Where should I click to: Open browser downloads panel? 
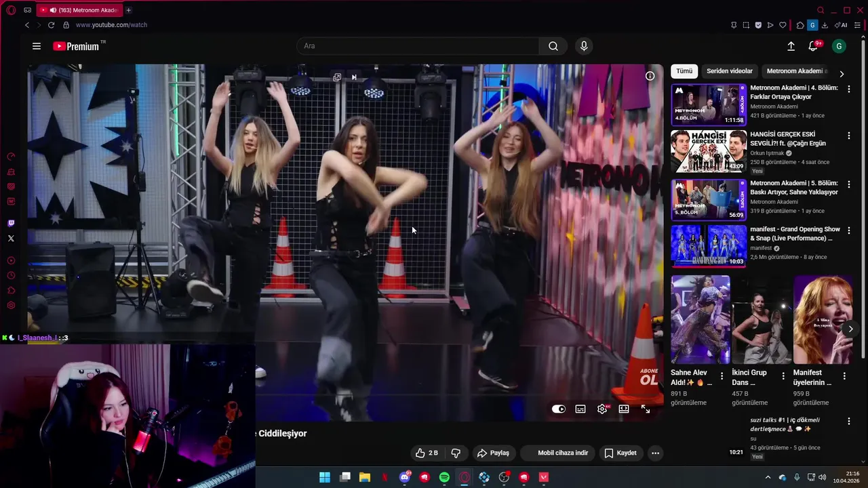click(x=825, y=25)
